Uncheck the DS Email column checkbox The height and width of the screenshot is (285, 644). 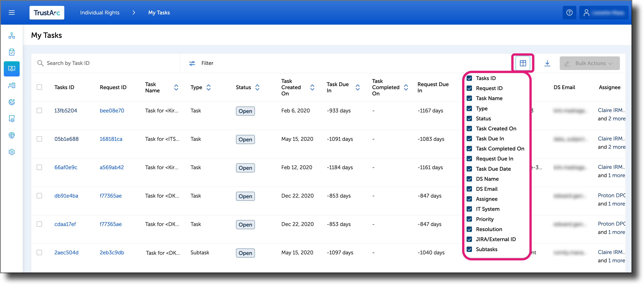469,189
